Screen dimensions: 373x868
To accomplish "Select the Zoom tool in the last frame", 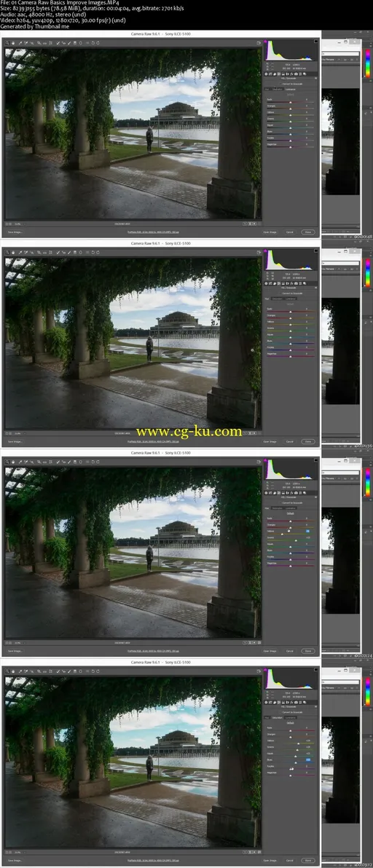I will [x=7, y=671].
